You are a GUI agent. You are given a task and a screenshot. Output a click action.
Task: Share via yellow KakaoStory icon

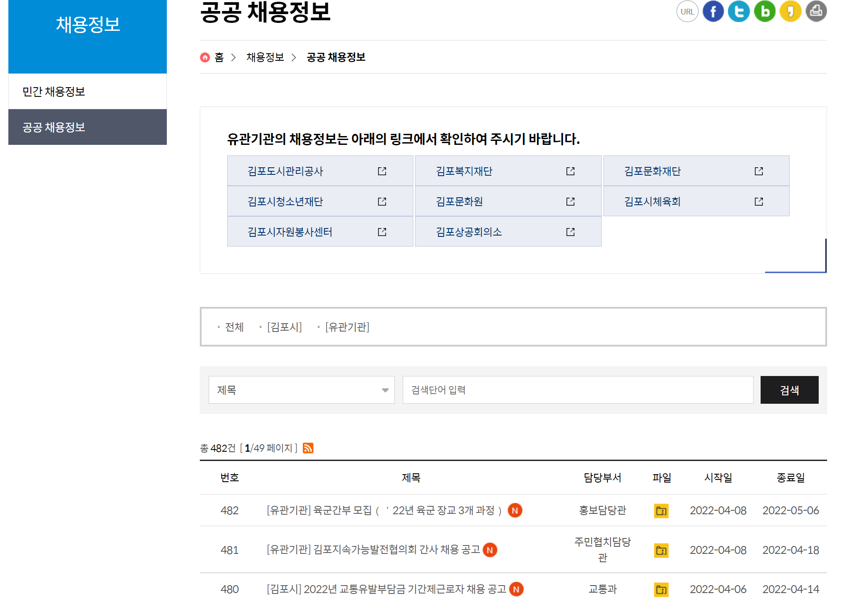791,11
